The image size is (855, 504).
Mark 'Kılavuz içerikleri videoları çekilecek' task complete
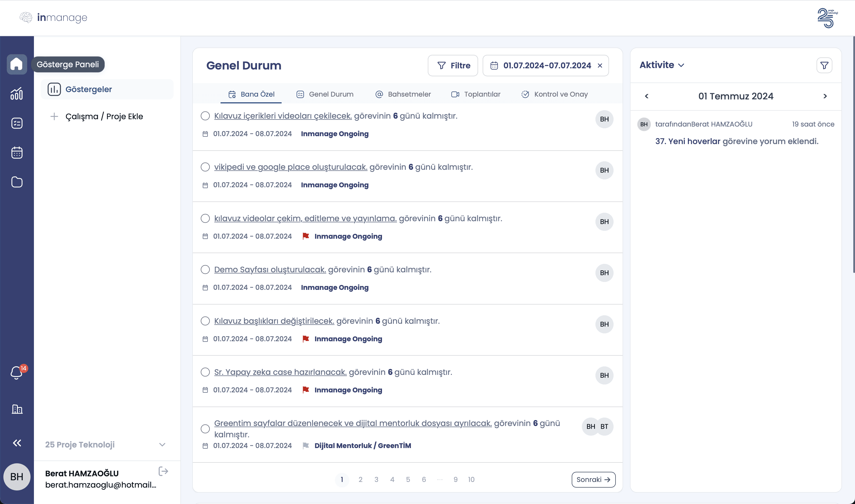click(205, 116)
